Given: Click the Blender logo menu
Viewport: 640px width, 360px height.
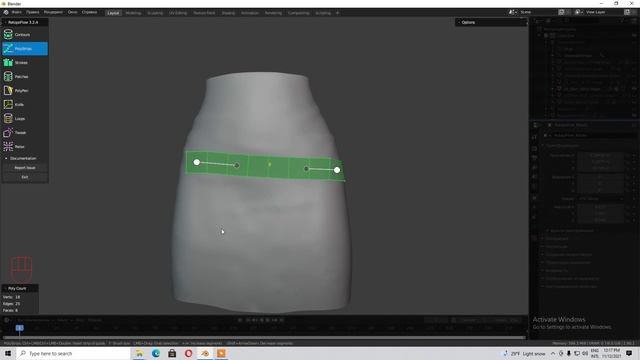Looking at the screenshot, I should click(6, 12).
